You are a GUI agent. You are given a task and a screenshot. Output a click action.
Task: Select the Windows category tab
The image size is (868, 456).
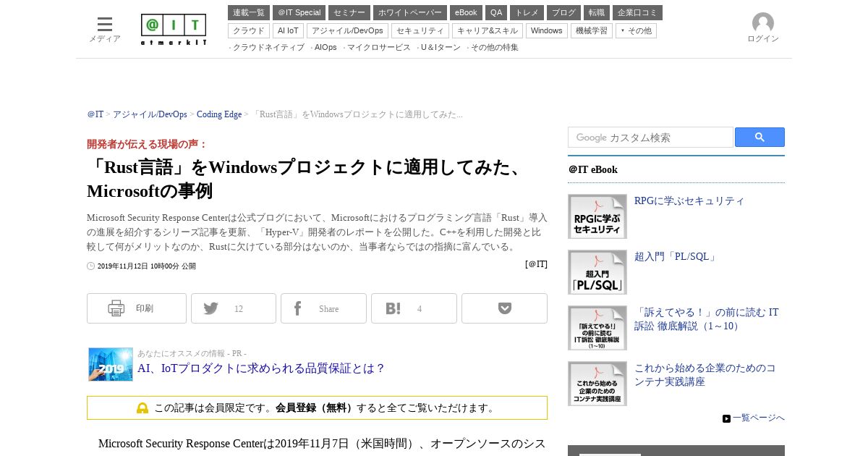(x=546, y=31)
